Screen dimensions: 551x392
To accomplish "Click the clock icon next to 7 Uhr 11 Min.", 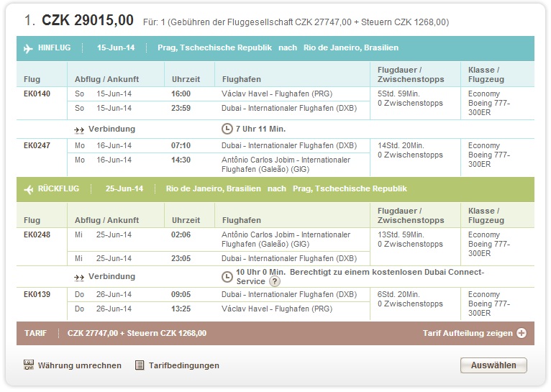I will click(227, 129).
